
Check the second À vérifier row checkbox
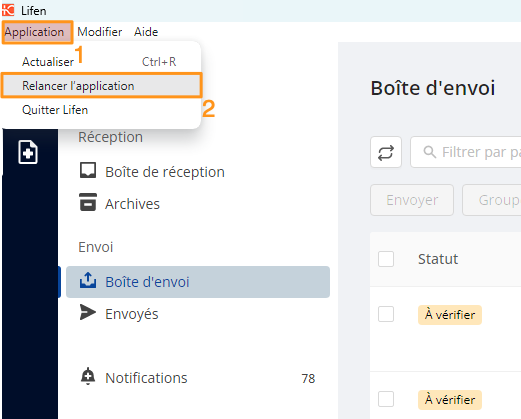pos(386,399)
